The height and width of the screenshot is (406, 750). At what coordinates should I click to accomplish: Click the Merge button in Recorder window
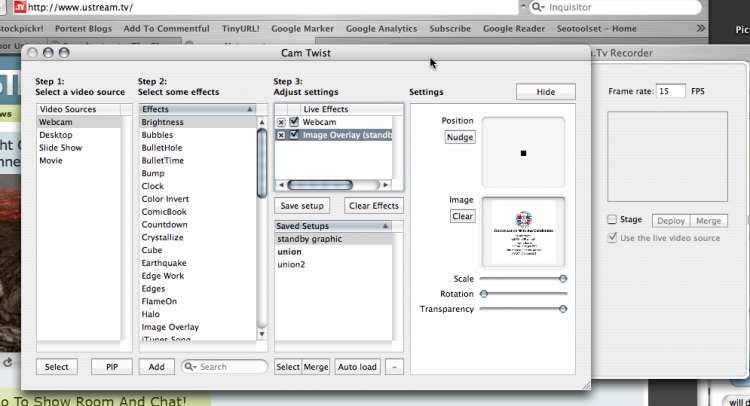coord(708,220)
